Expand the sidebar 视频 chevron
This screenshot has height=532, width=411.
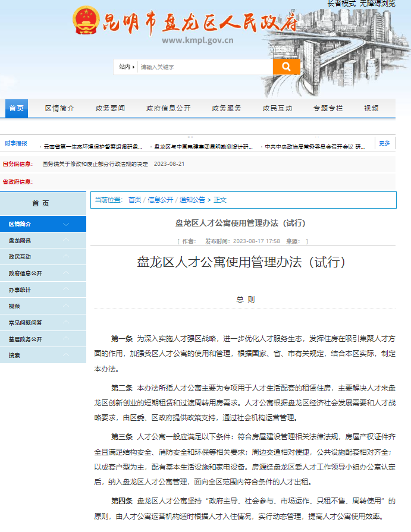pyautogui.click(x=66, y=306)
